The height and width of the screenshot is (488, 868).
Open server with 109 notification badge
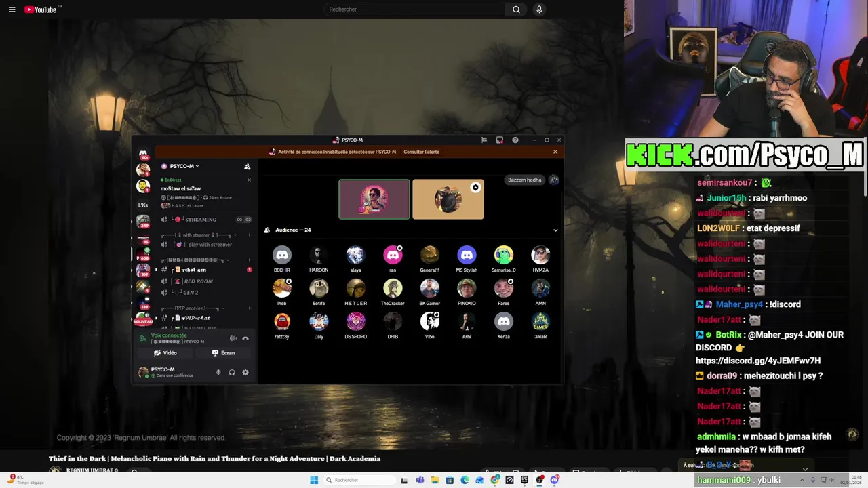pos(143,270)
